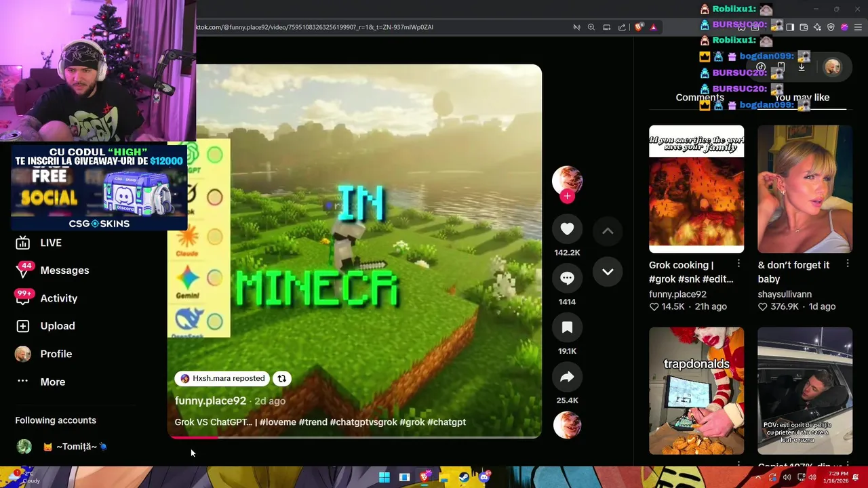
Task: Open the Brave sidebar panel toggle icon
Action: click(790, 27)
